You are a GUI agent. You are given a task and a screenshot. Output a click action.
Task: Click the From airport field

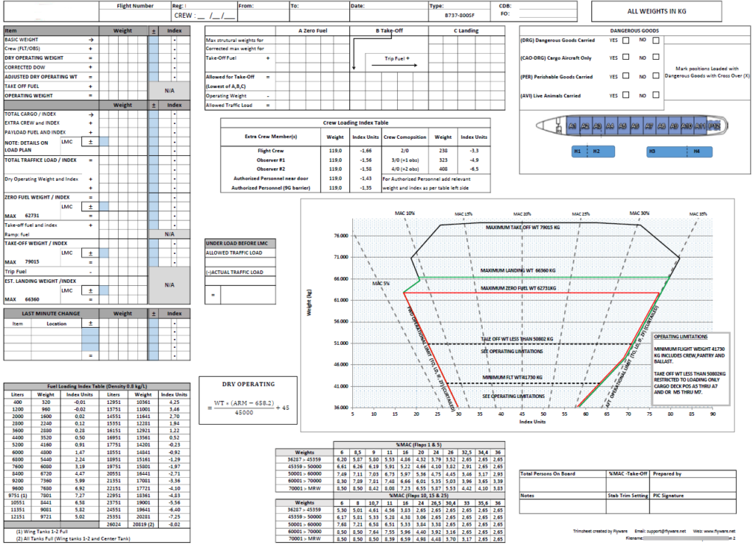click(x=264, y=16)
